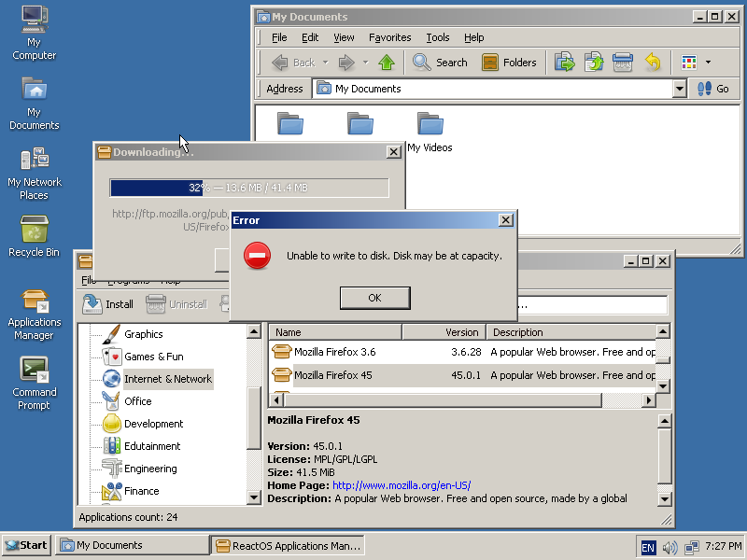Select Mozilla Firefox 3.6 in the list

334,352
